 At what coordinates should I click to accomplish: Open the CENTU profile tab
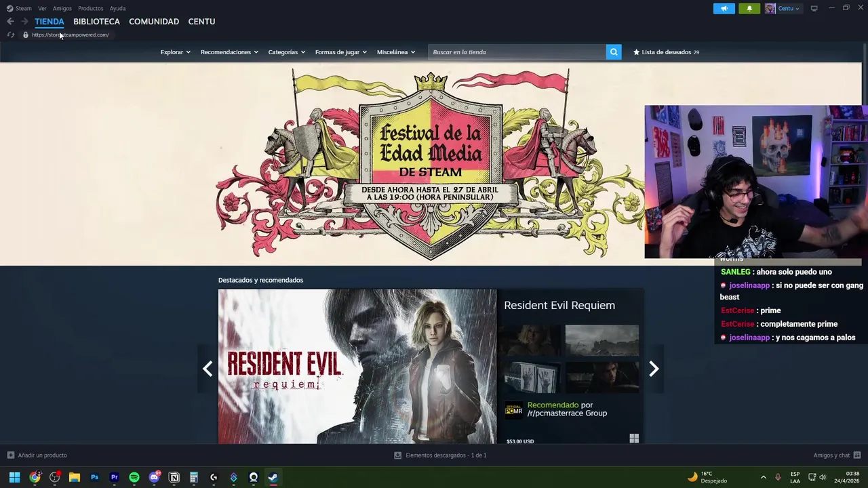pos(201,22)
